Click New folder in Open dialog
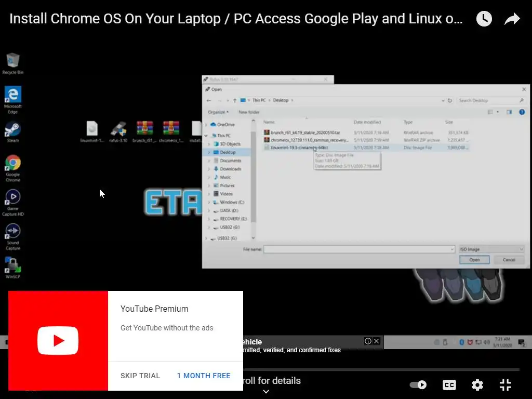The width and height of the screenshot is (532, 399). [249, 112]
